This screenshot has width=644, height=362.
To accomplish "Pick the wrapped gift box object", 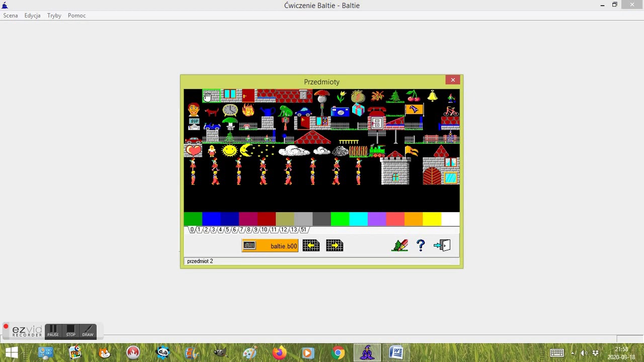I will 358,109.
